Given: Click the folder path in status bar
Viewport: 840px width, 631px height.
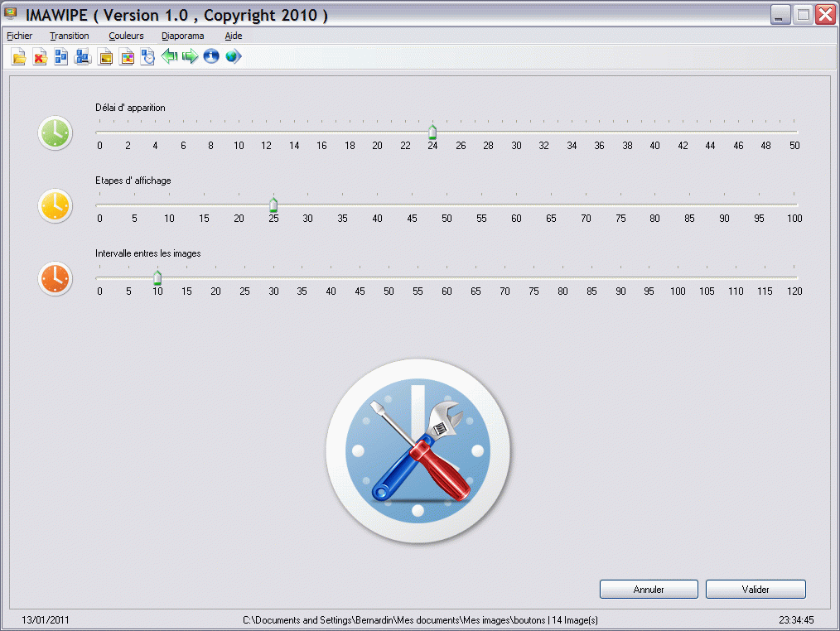Looking at the screenshot, I should pyautogui.click(x=420, y=619).
